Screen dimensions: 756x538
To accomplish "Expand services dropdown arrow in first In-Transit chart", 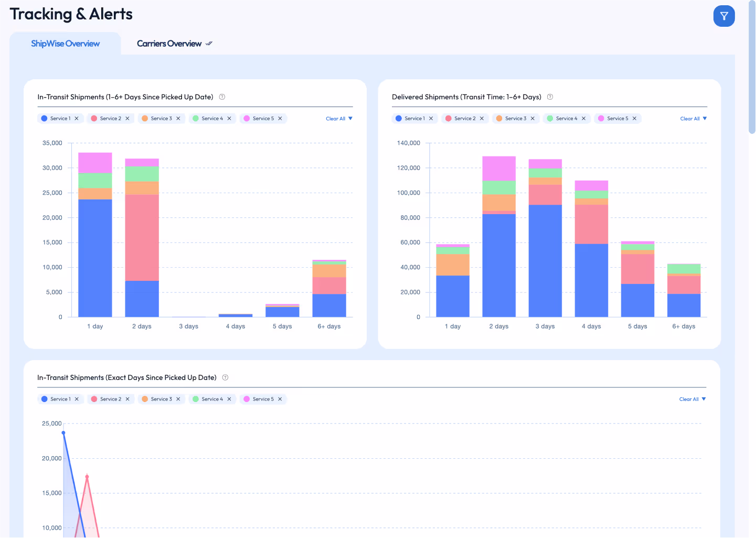I will click(x=350, y=119).
